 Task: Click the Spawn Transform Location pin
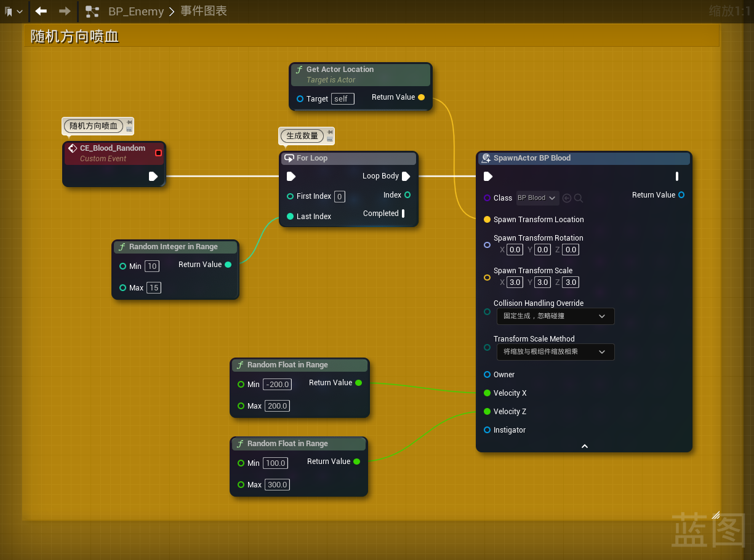pos(487,220)
